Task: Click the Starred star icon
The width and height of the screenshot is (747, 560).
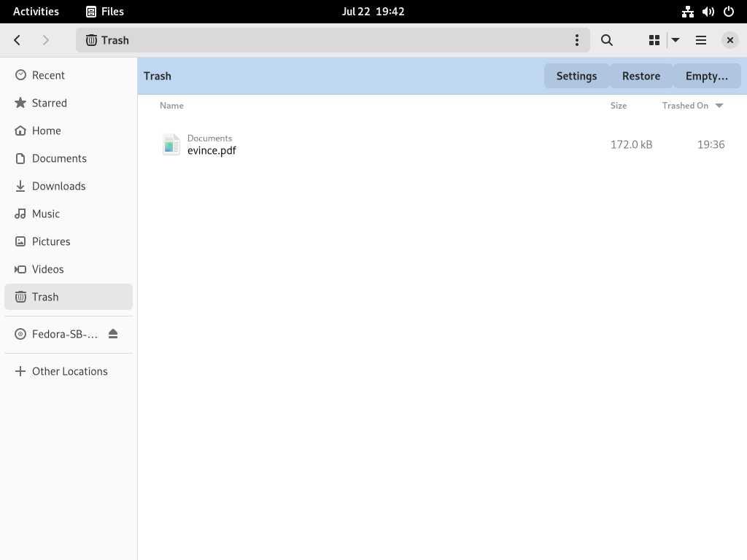Action: coord(20,103)
